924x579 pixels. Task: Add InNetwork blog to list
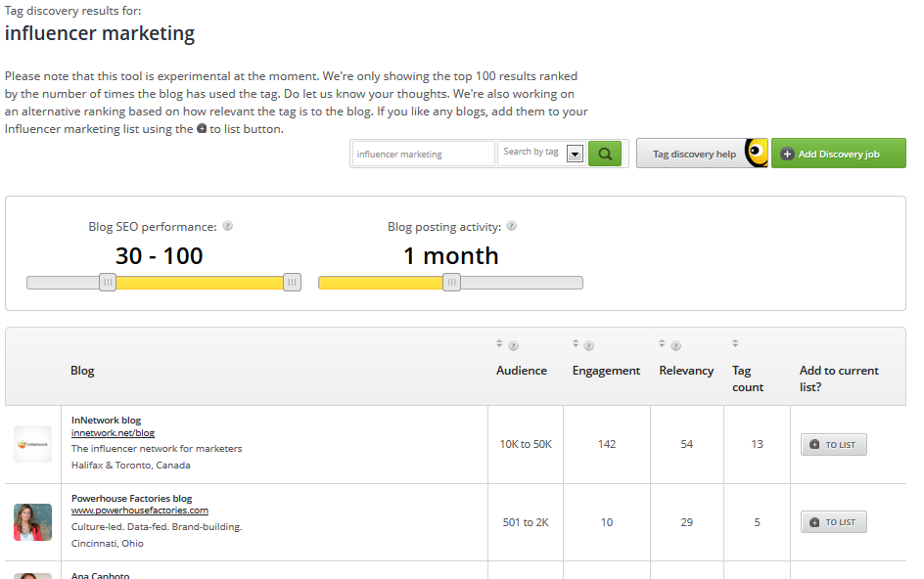[833, 445]
